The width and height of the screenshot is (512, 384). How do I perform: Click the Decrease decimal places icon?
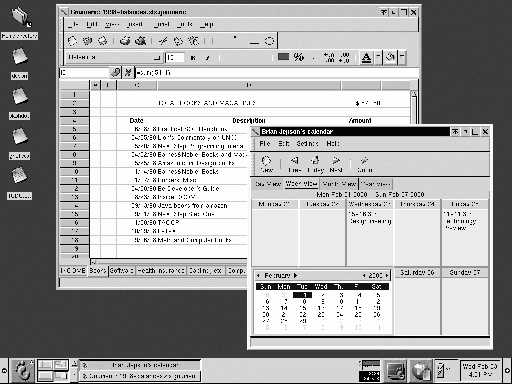pos(344,57)
